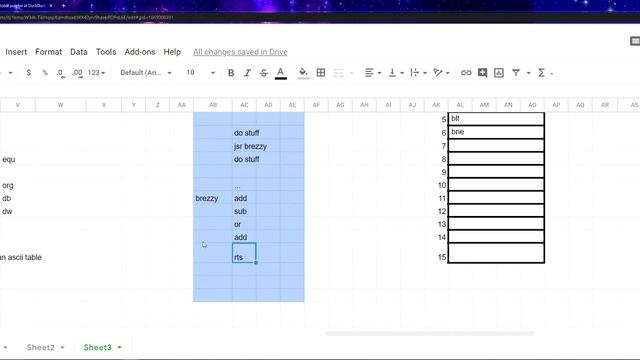Image resolution: width=640 pixels, height=360 pixels.
Task: Open the font family dropdown
Action: tap(146, 73)
